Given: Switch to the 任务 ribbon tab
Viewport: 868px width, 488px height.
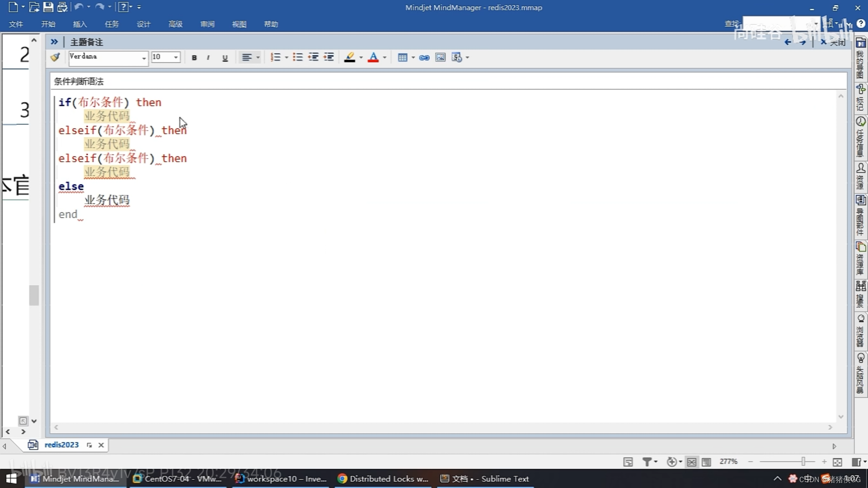Looking at the screenshot, I should coord(112,24).
